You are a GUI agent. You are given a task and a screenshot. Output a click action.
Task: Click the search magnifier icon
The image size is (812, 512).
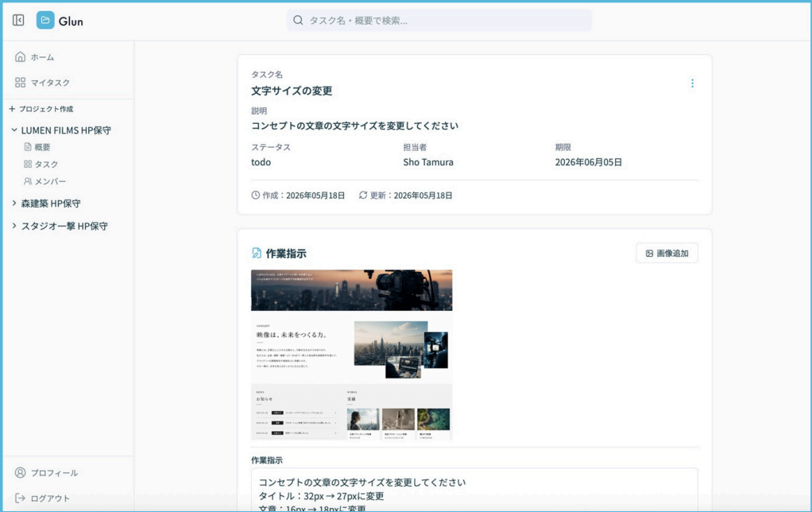click(x=298, y=20)
